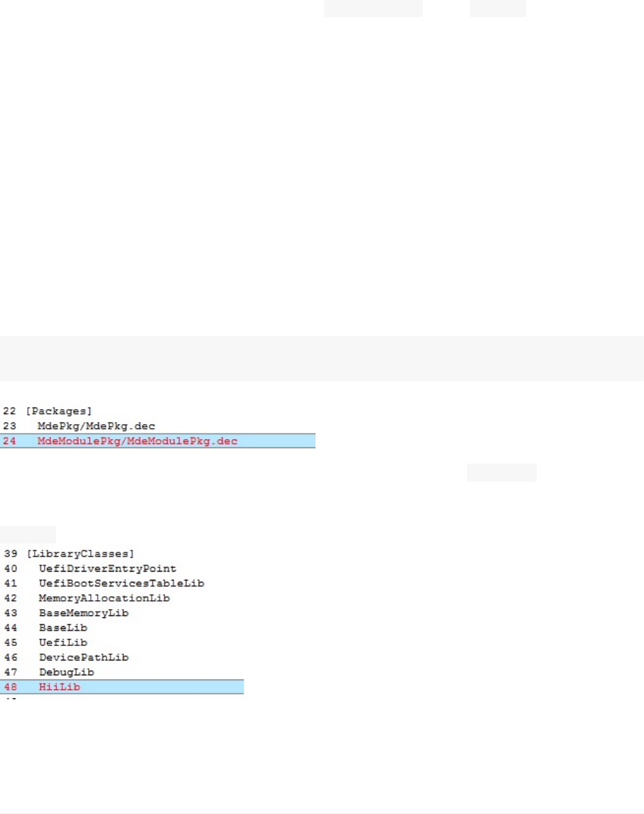Screen dimensions: 644x814
Task: Select the UefiLib line
Action: point(63,643)
